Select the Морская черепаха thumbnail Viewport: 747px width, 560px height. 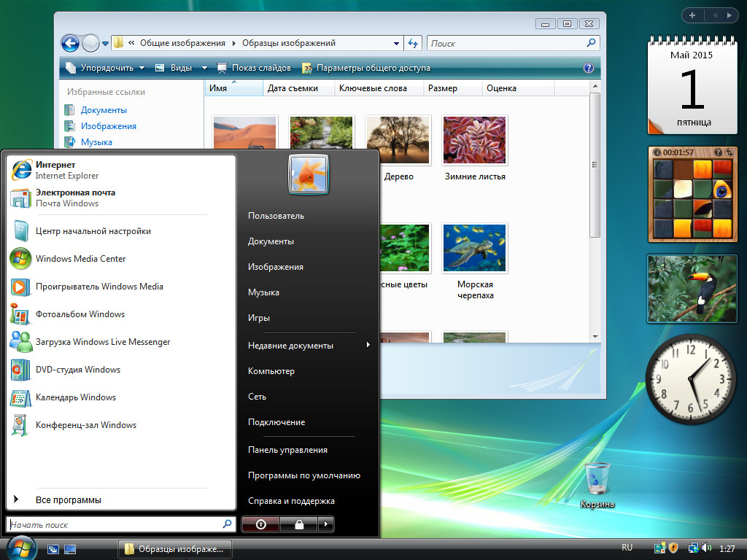(x=474, y=248)
